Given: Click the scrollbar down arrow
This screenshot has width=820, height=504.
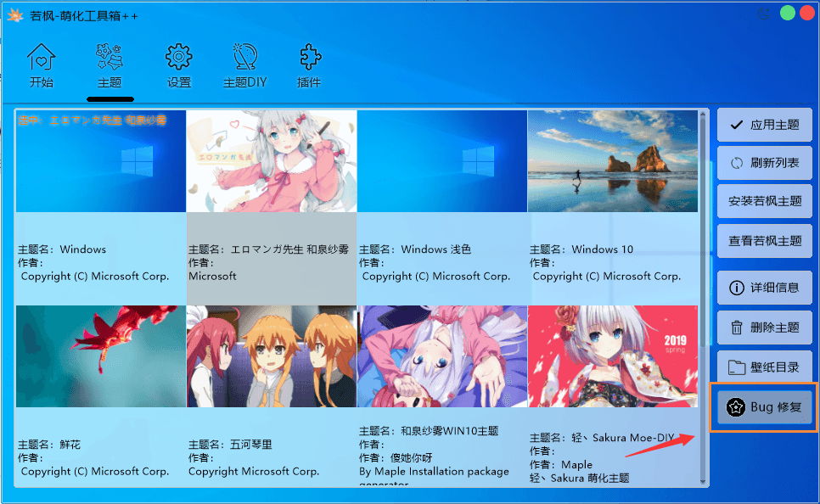Looking at the screenshot, I should pos(703,482).
